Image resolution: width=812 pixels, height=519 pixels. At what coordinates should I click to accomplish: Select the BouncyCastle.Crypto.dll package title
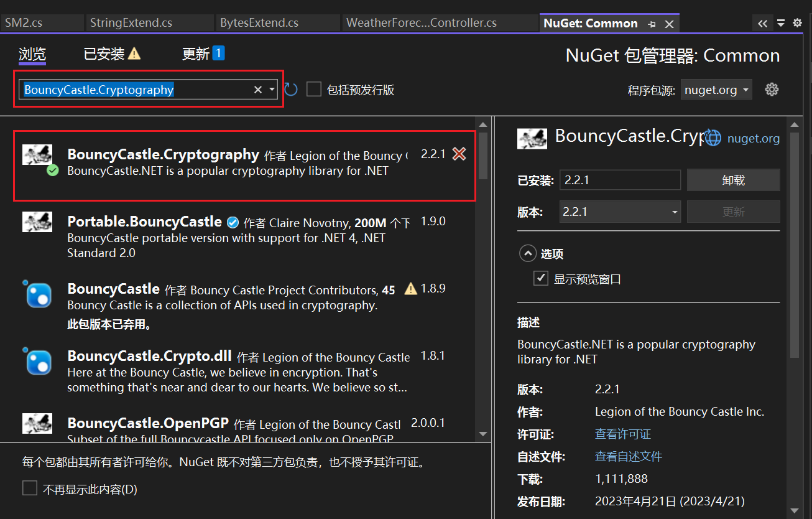149,355
